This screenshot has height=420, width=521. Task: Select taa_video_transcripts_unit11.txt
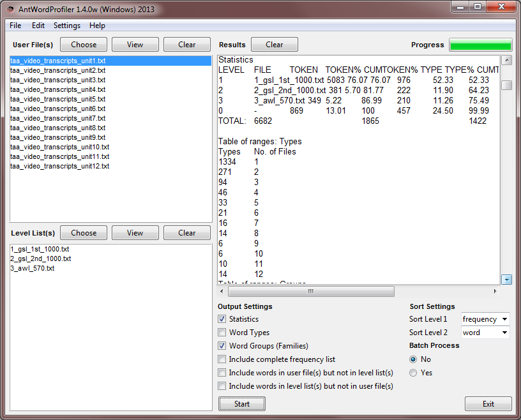pos(110,156)
